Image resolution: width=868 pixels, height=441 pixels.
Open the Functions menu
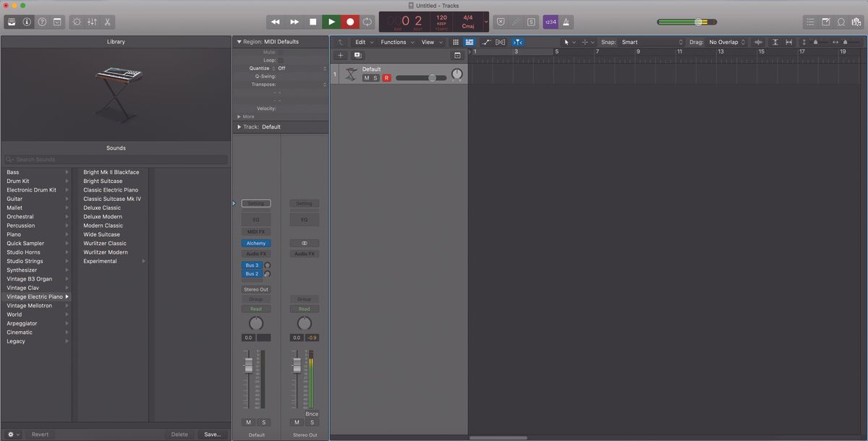(x=395, y=42)
